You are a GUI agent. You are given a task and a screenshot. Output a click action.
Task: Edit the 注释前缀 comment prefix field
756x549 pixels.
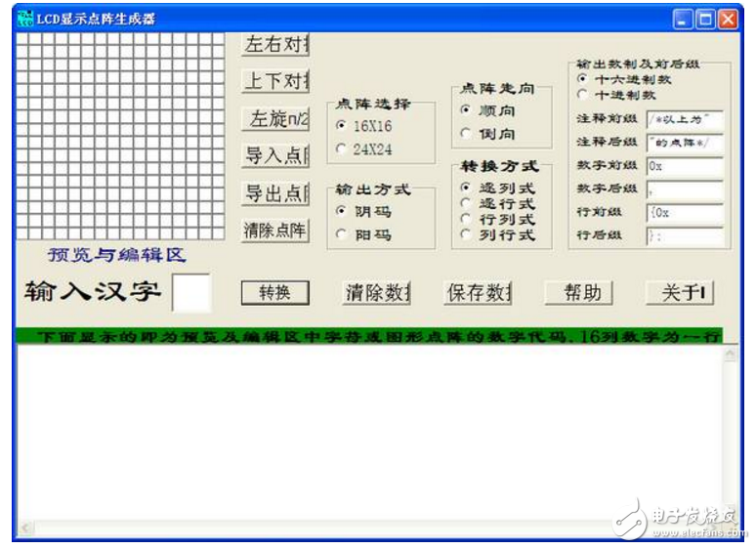[685, 119]
